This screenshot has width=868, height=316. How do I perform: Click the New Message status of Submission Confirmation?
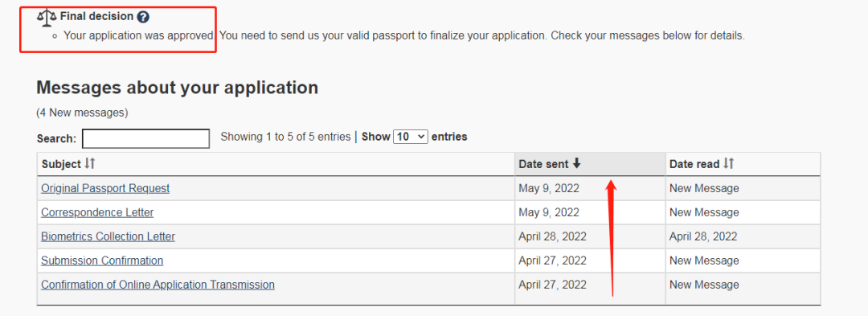704,261
